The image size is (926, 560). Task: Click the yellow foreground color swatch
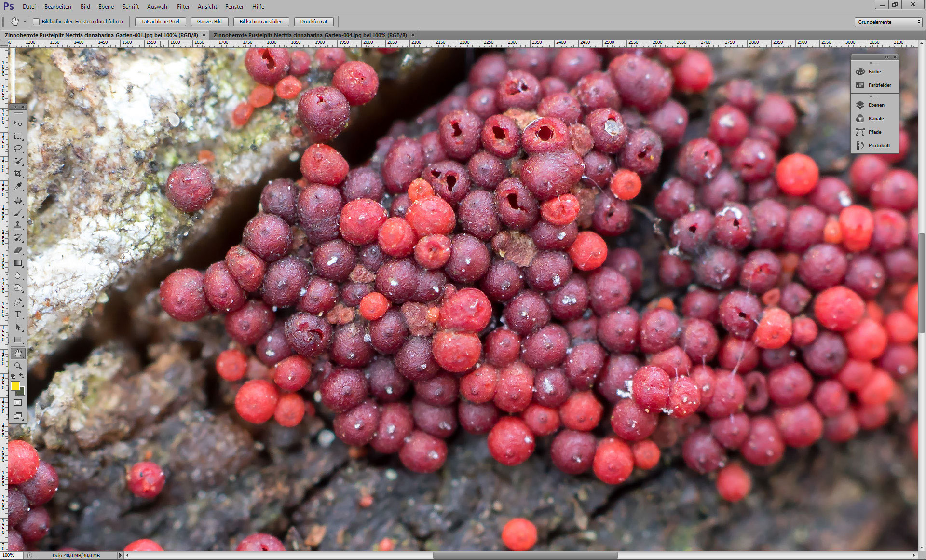point(15,385)
